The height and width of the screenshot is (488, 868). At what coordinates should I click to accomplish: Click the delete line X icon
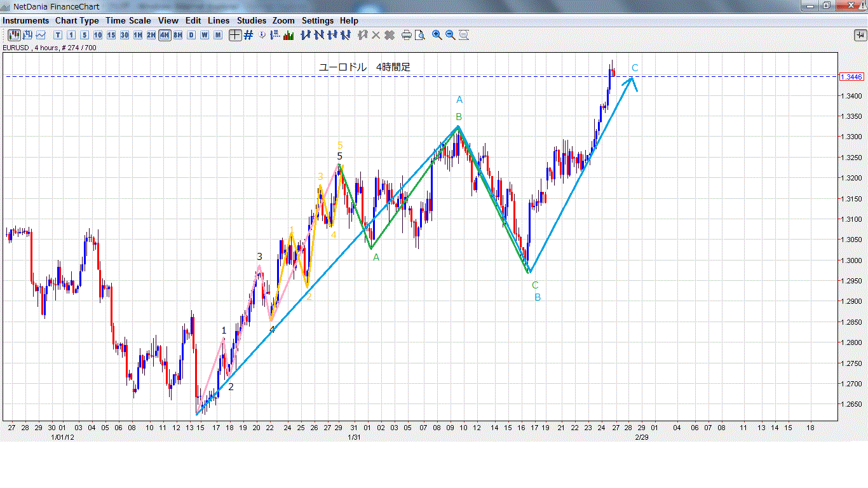click(376, 35)
